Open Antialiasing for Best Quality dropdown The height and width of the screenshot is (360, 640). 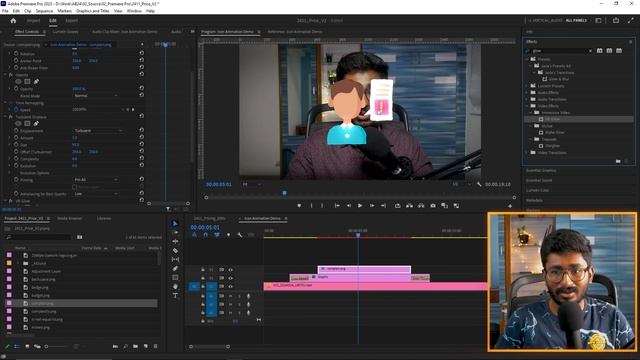pyautogui.click(x=96, y=194)
